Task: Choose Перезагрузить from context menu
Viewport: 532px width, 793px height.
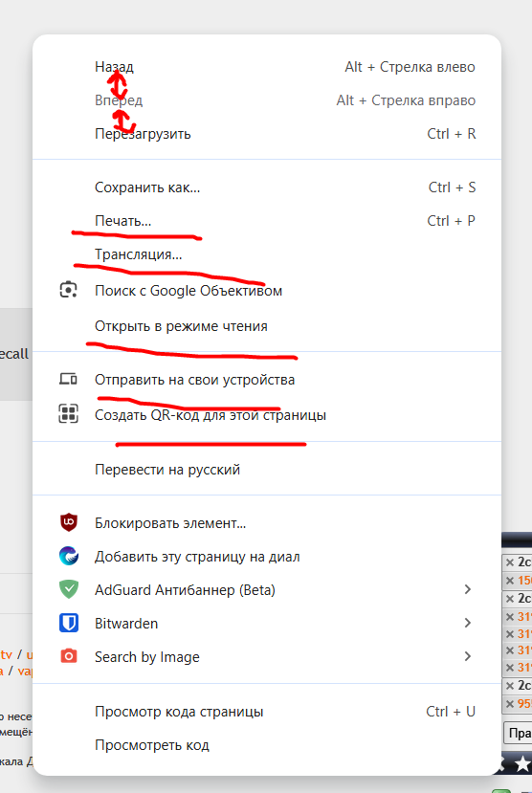Action: (x=267, y=134)
